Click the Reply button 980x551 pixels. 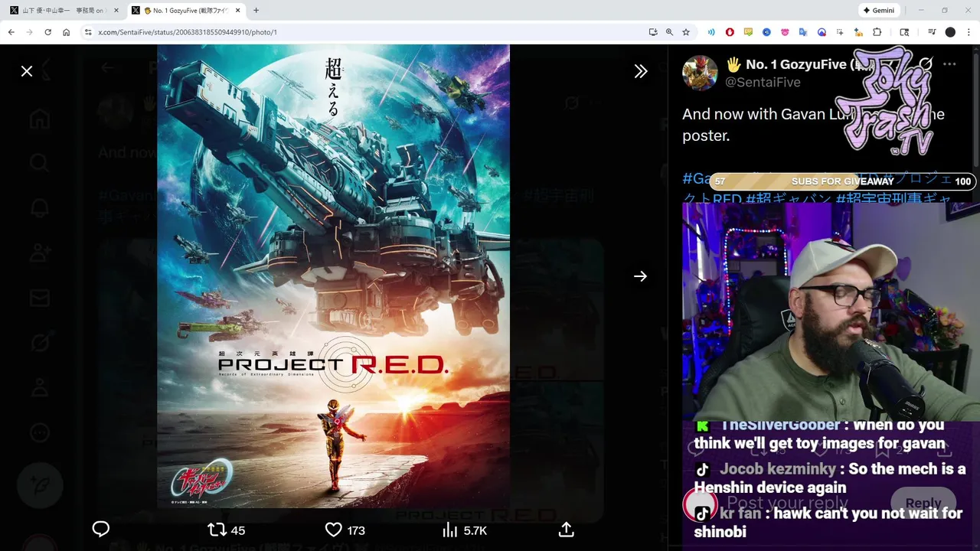923,503
